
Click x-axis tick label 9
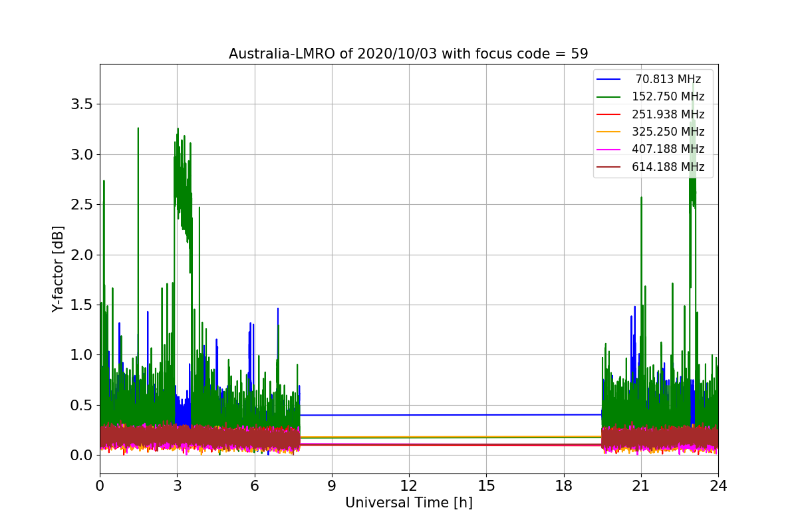[332, 486]
